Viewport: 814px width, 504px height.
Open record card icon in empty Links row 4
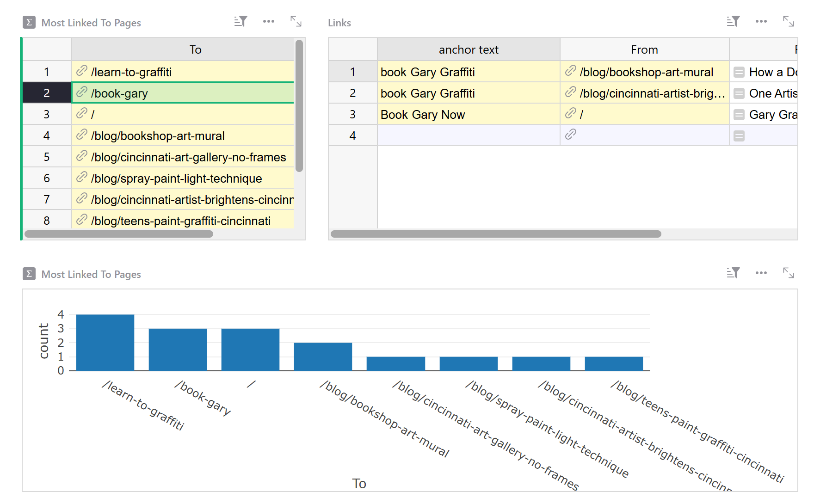click(739, 136)
